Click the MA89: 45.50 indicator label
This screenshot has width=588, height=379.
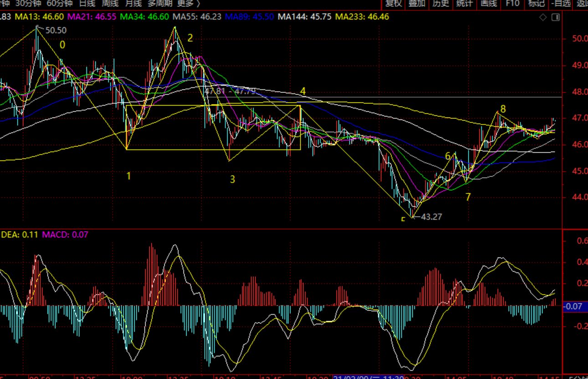(250, 17)
